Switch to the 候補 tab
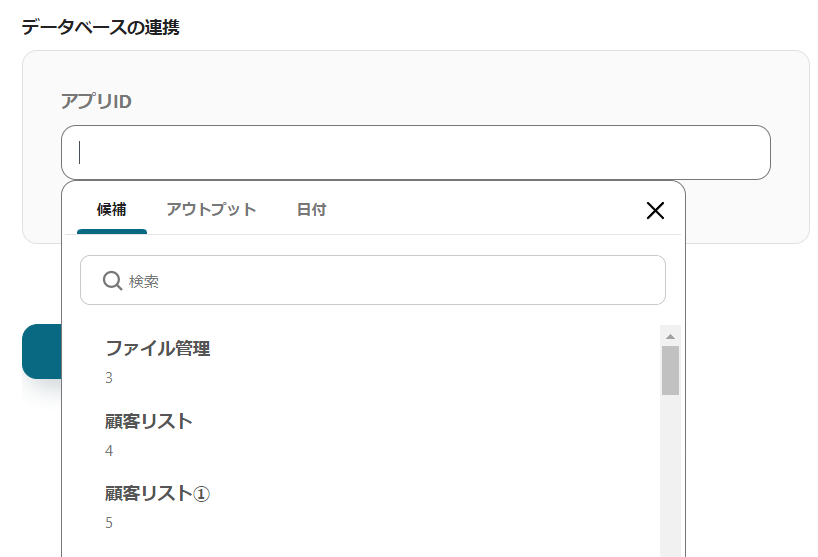Viewport: 818px width, 557px height. pyautogui.click(x=111, y=210)
